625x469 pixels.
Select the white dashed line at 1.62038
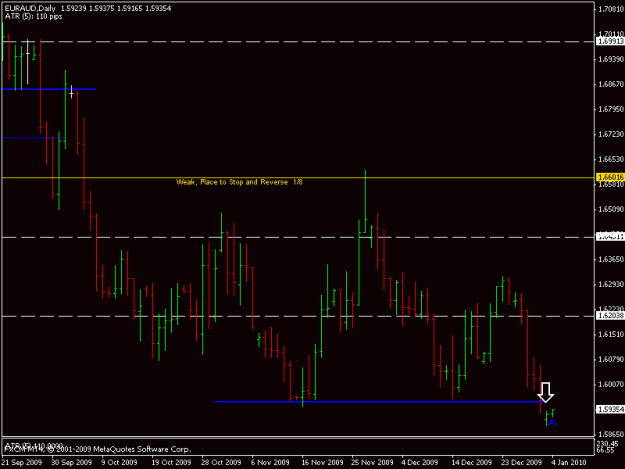click(298, 316)
